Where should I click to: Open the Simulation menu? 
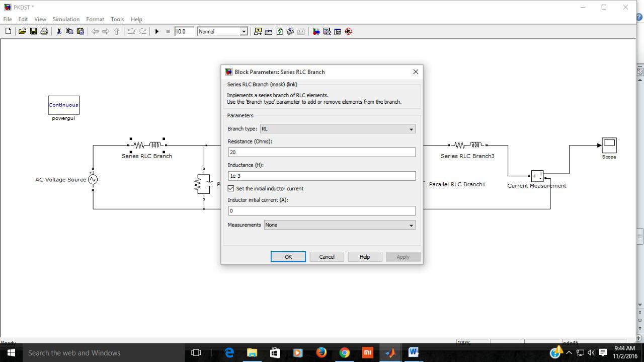tap(66, 19)
